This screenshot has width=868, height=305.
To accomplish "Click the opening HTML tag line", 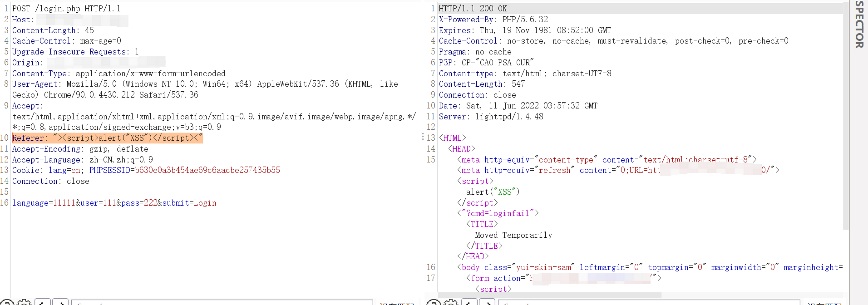I will click(x=453, y=138).
